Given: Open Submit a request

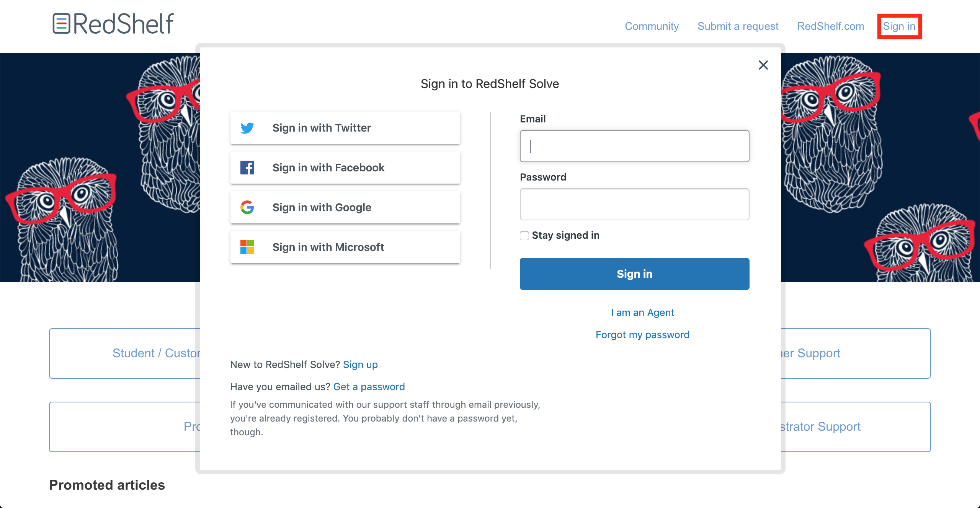Looking at the screenshot, I should (x=738, y=26).
